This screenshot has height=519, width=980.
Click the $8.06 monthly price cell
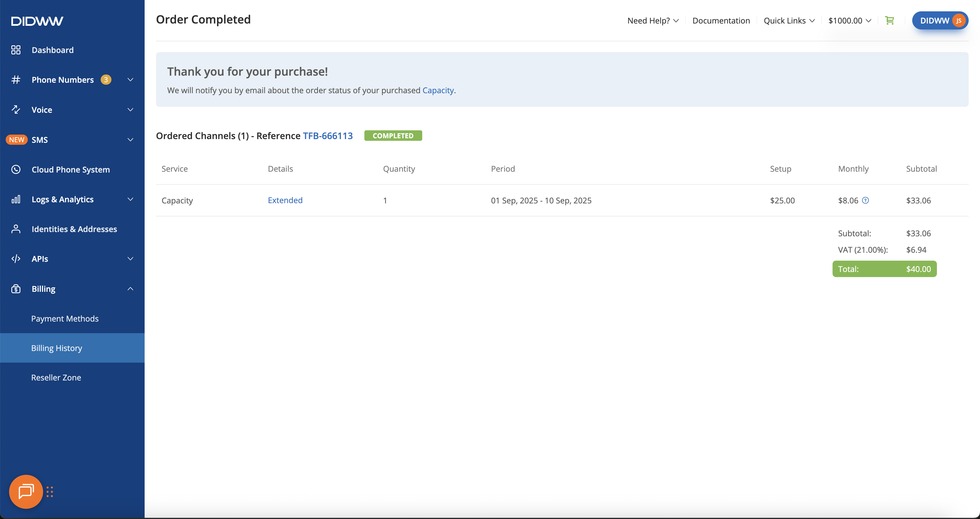(x=848, y=200)
